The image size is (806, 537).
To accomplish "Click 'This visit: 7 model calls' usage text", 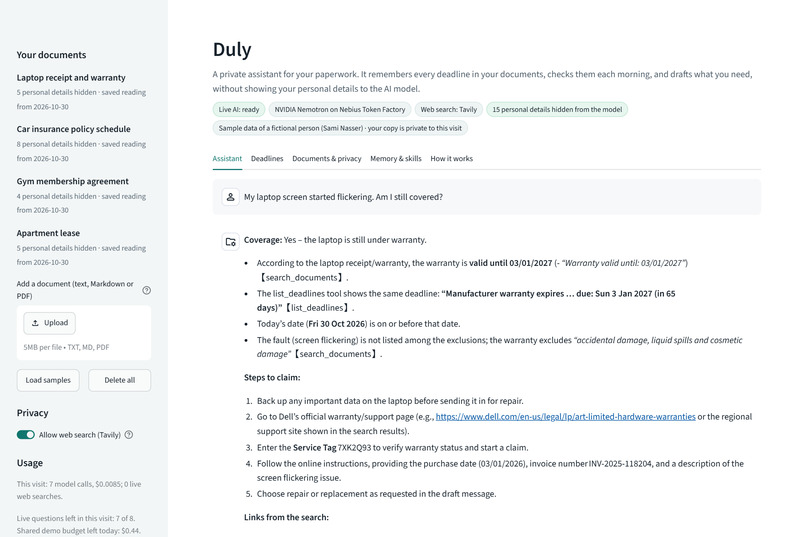I will 79,490.
